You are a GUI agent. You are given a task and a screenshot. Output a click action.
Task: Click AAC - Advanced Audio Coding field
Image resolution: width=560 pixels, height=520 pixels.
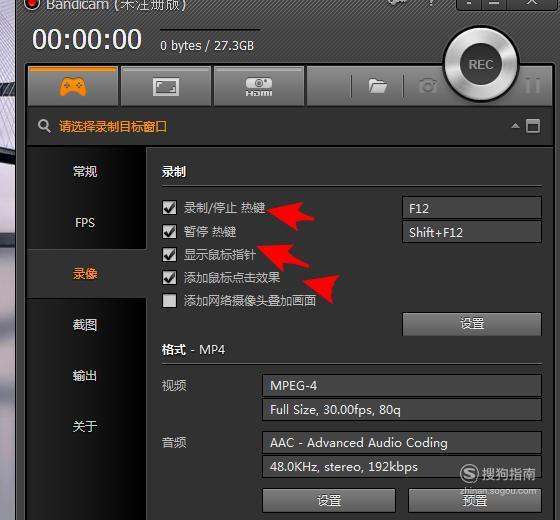pos(402,443)
